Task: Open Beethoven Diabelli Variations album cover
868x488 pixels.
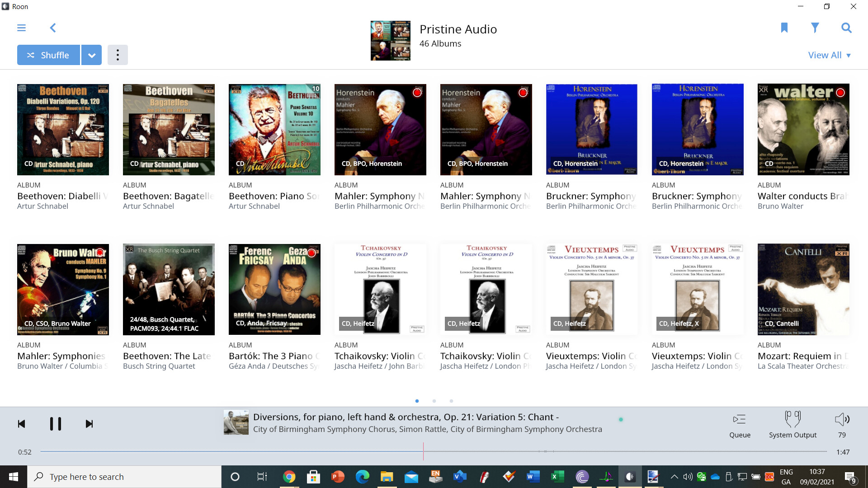Action: pos(63,130)
